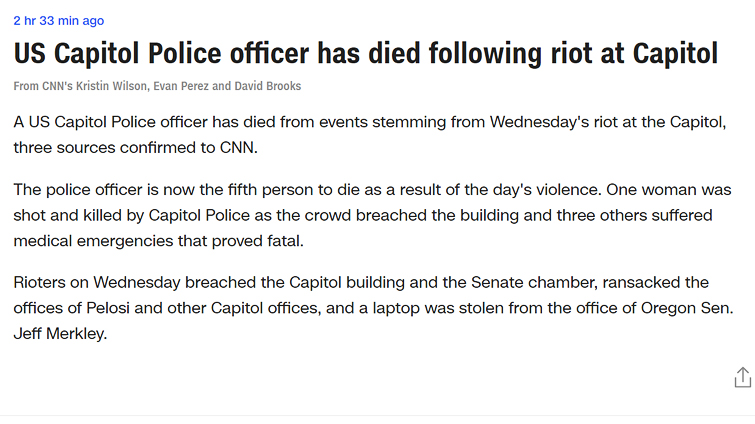755x424 pixels.
Task: Click the share icon below the article
Action: (x=742, y=377)
